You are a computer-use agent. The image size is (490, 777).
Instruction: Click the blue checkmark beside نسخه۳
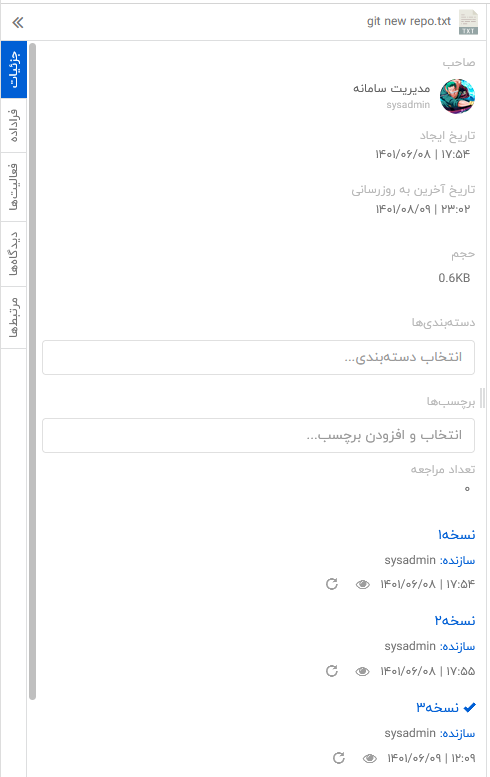pyautogui.click(x=469, y=708)
